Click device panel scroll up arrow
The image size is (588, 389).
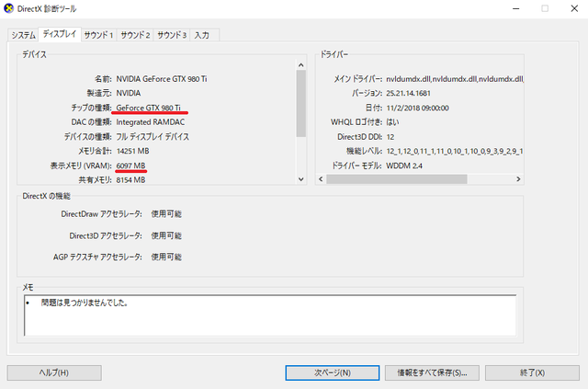click(300, 65)
